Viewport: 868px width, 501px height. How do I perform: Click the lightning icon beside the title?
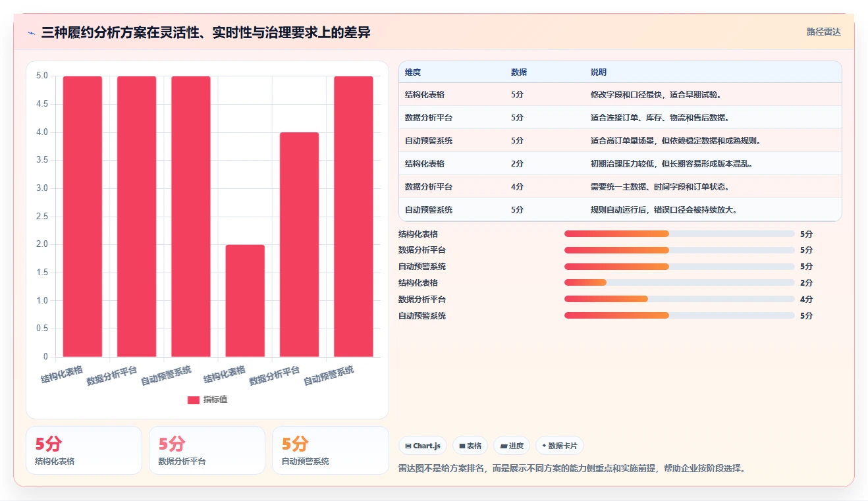[x=32, y=32]
